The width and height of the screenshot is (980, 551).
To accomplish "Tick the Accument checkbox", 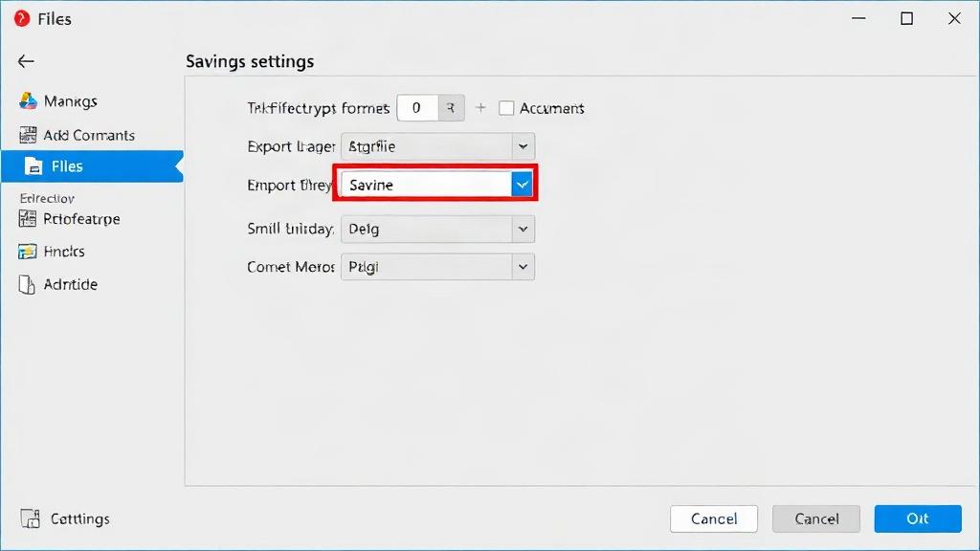I will pyautogui.click(x=506, y=108).
